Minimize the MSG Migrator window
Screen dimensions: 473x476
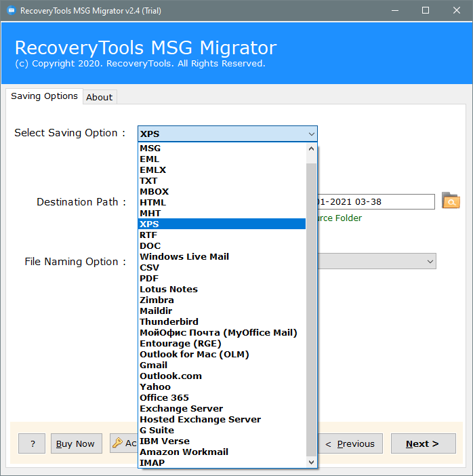coord(395,11)
